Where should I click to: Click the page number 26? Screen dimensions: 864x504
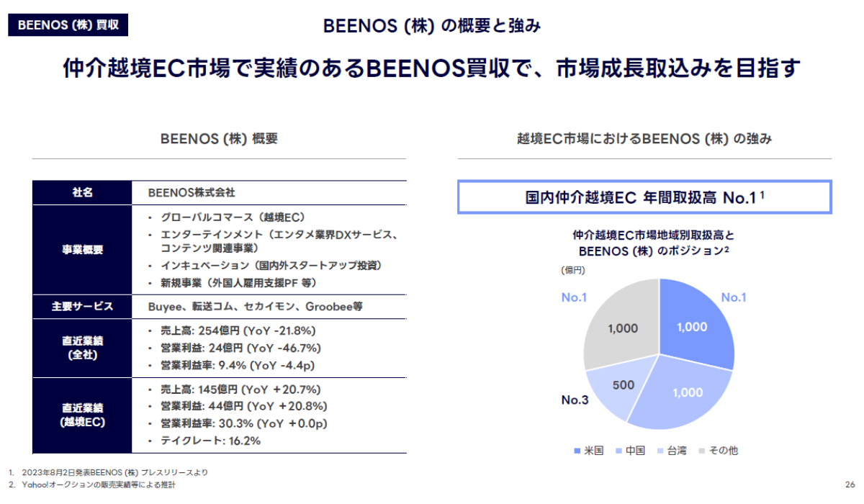click(x=850, y=485)
